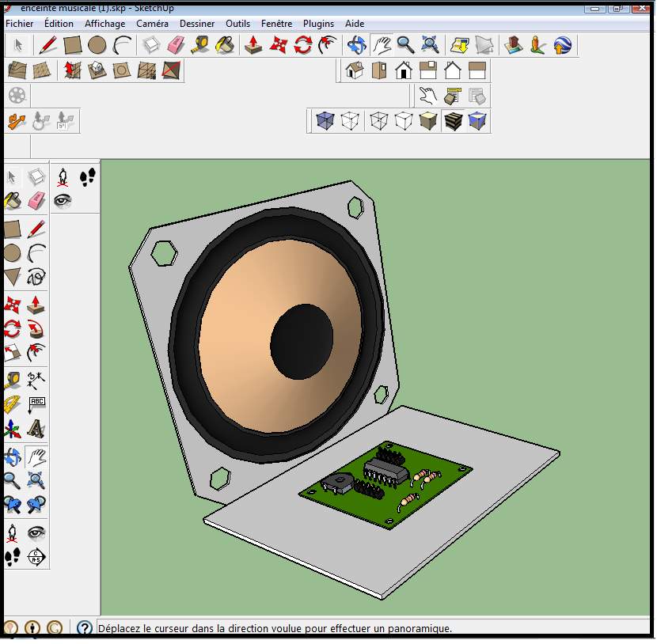This screenshot has height=644, width=657.
Task: Choose the Section Plane tool in left palette
Action: pos(36,557)
